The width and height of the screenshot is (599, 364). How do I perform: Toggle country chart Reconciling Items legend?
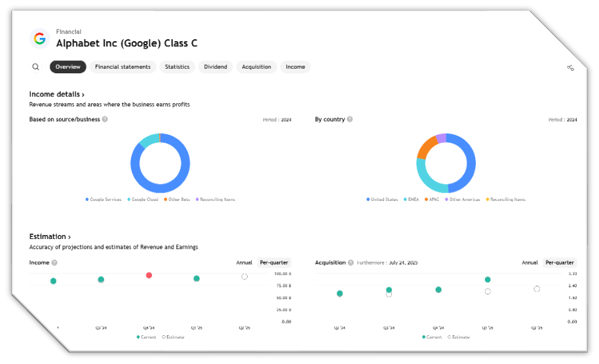click(505, 200)
